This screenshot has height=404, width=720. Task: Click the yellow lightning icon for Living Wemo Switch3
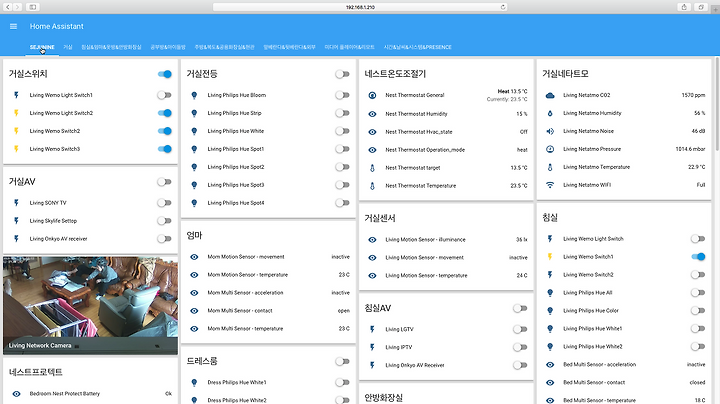[16, 149]
